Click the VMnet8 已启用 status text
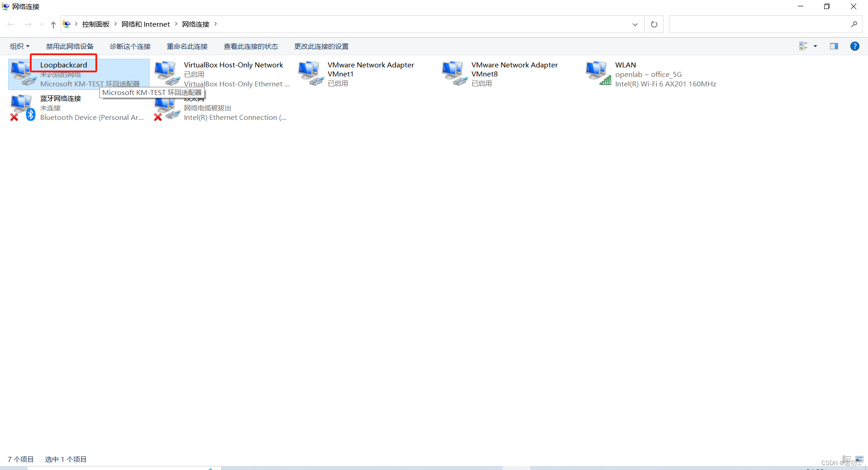The width and height of the screenshot is (868, 470). (x=481, y=84)
